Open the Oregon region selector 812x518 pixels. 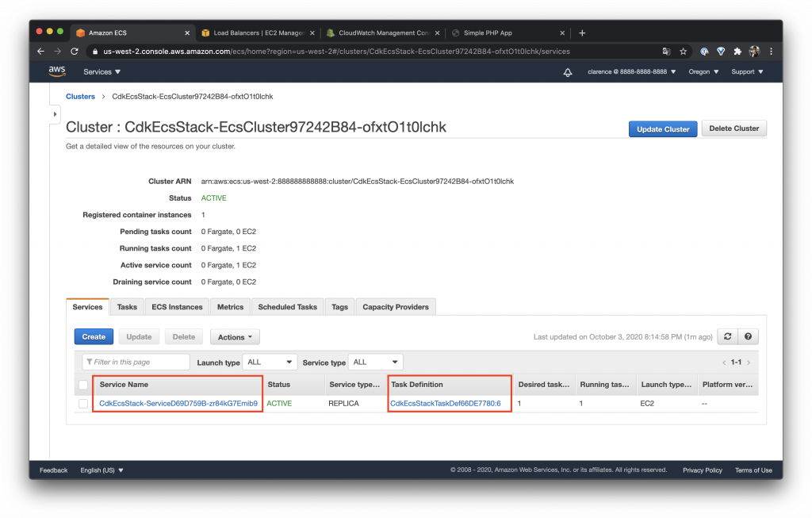(703, 72)
